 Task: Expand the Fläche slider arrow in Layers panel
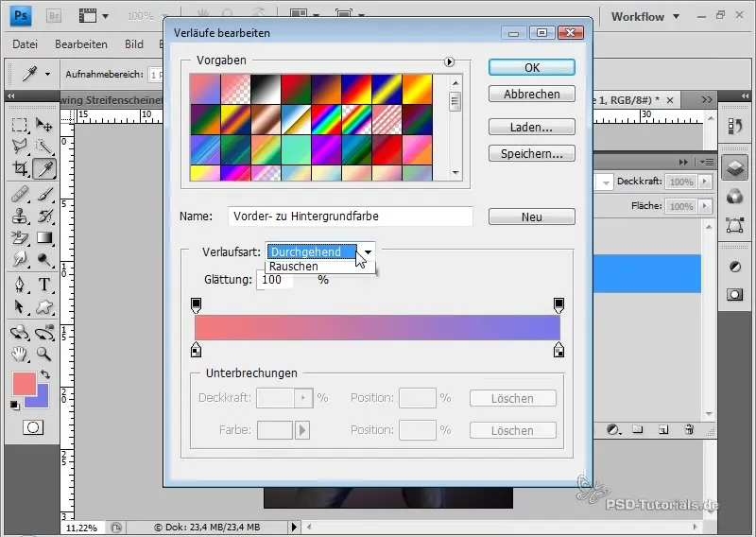point(705,206)
